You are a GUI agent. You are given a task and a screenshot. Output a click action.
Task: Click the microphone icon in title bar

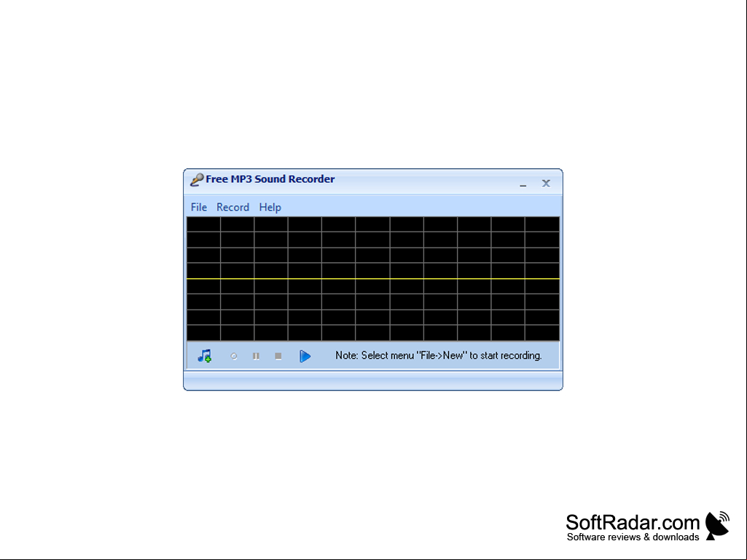[x=197, y=180]
